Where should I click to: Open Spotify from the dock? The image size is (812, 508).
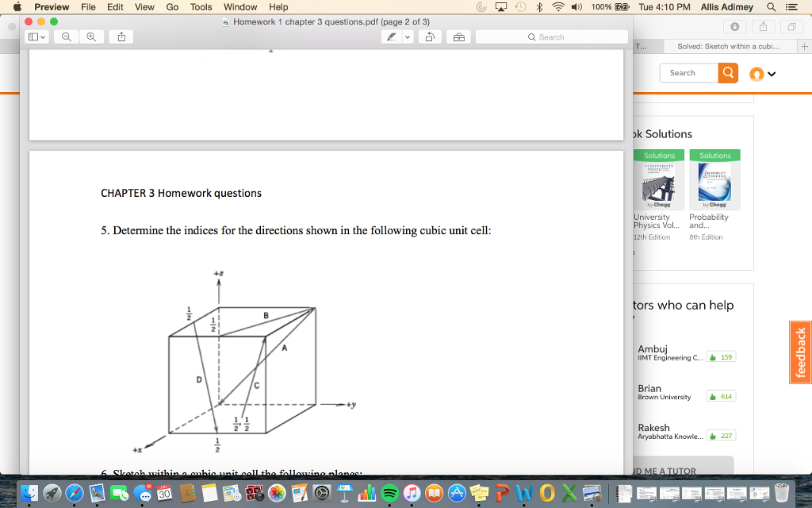[389, 493]
